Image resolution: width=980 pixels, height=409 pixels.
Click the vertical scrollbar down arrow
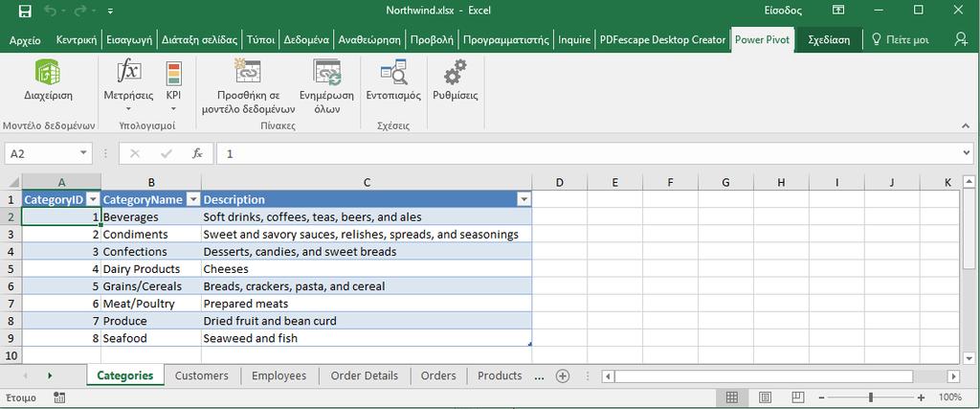pyautogui.click(x=969, y=357)
